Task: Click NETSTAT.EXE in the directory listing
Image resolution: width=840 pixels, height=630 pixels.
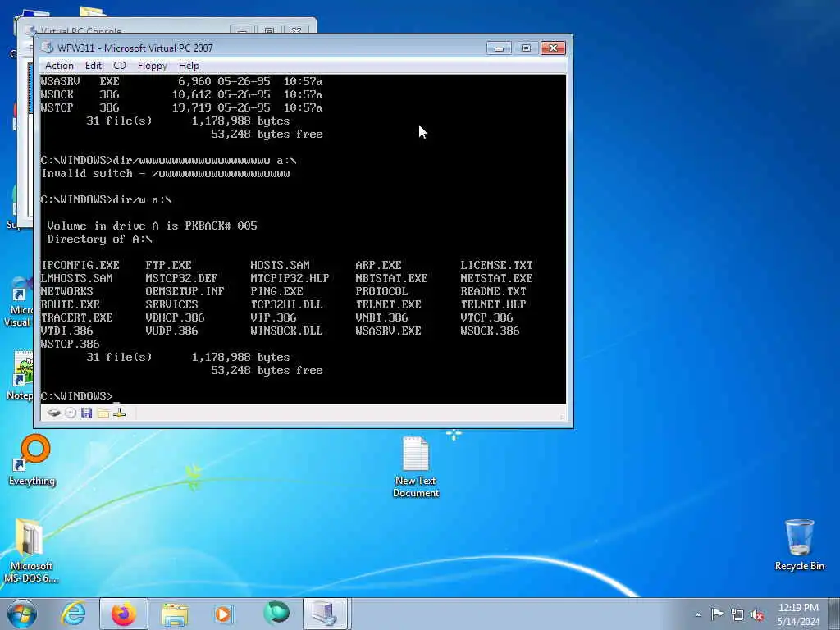Action: click(x=496, y=279)
